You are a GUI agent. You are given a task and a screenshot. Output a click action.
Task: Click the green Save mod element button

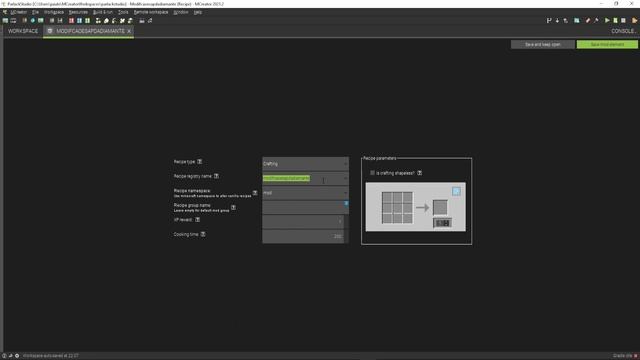607,44
